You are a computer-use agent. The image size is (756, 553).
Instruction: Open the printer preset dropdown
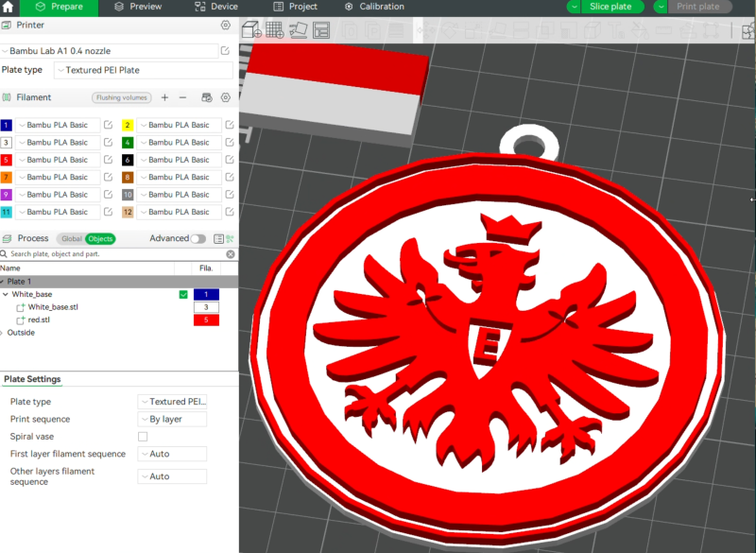(110, 51)
